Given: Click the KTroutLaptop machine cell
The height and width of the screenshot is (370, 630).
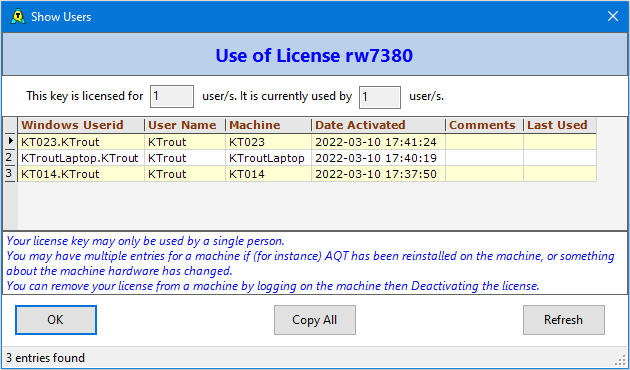Looking at the screenshot, I should click(268, 158).
